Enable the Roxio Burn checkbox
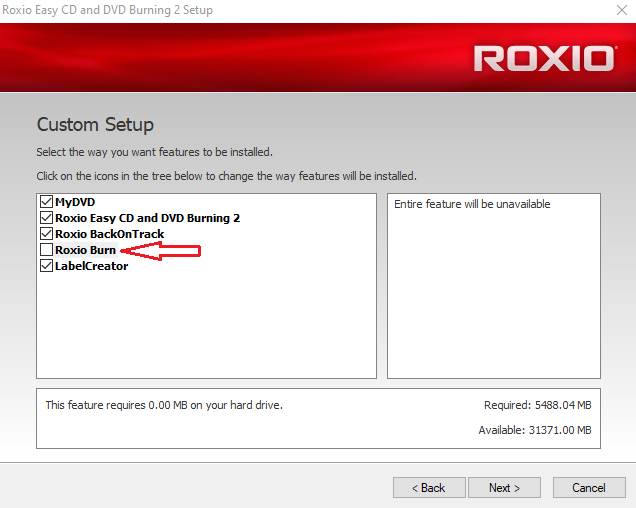Image resolution: width=636 pixels, height=508 pixels. coord(46,250)
